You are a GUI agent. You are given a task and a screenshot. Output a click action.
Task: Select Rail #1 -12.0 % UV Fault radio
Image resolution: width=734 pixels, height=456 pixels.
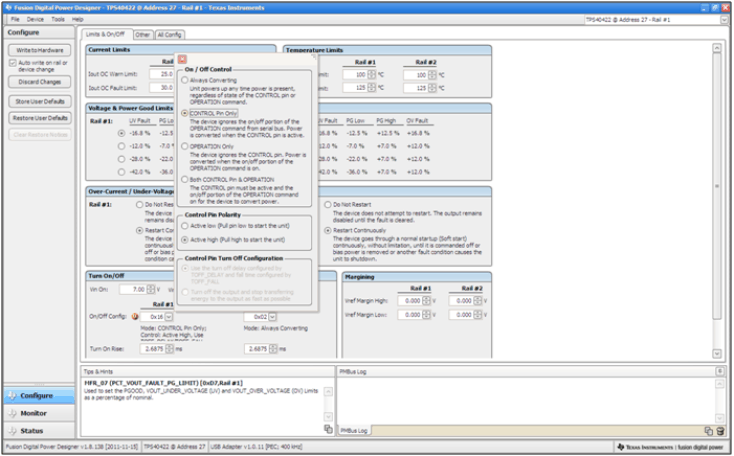[121, 146]
